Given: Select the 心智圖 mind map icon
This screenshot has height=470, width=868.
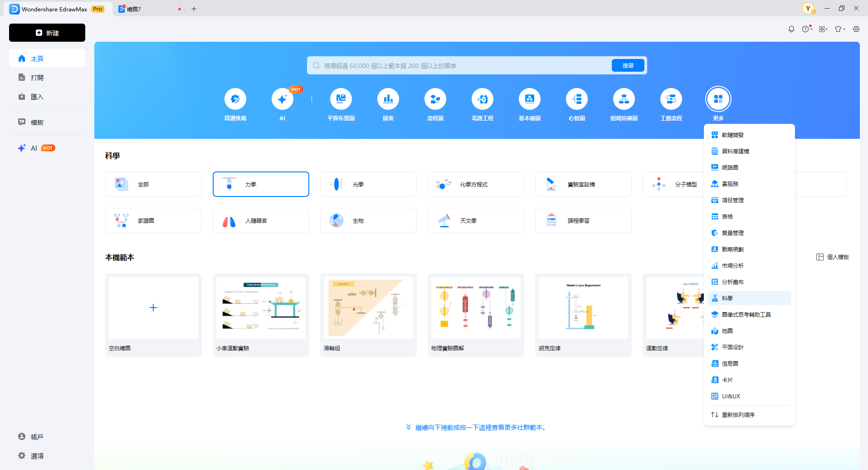Looking at the screenshot, I should coord(576,99).
